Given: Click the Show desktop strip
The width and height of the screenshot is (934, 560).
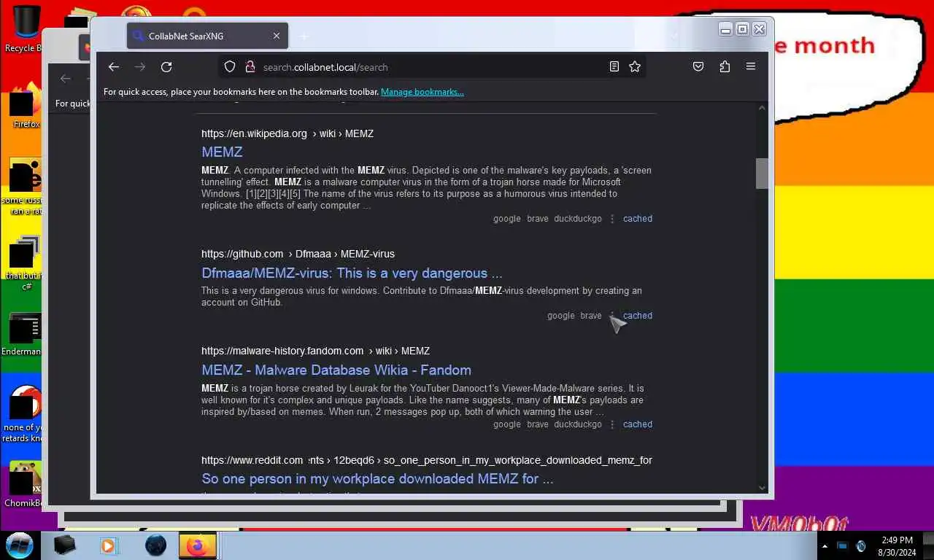Looking at the screenshot, I should point(927,546).
